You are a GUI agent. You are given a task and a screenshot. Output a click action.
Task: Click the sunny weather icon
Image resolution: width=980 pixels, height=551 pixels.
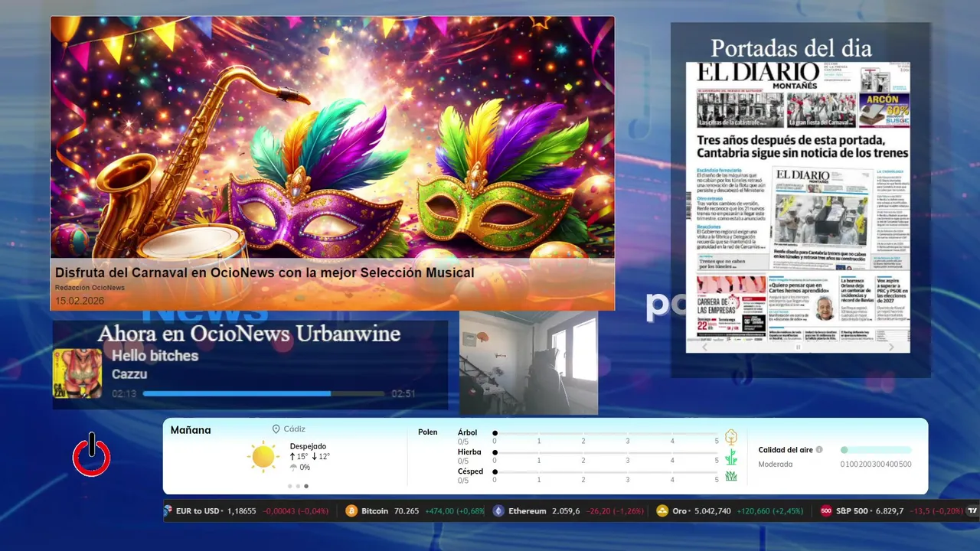(263, 456)
